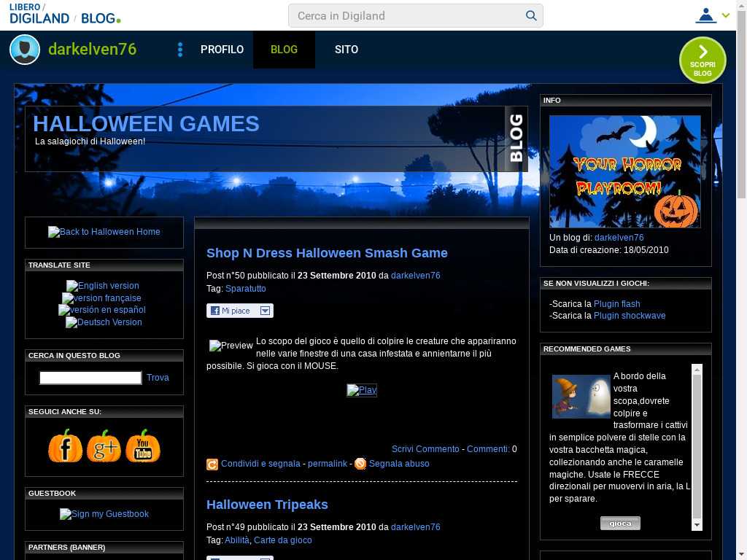The image size is (747, 560).
Task: Click the YouTube pumpkin icon
Action: [x=143, y=446]
